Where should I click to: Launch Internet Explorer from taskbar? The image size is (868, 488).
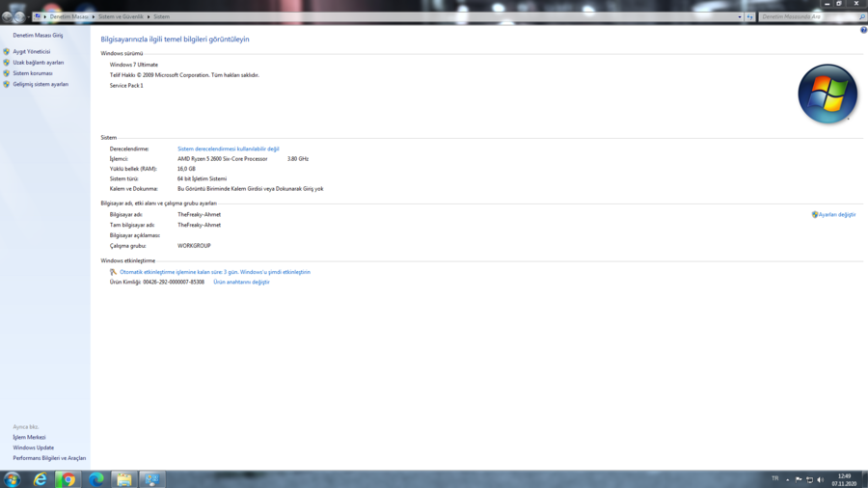40,479
